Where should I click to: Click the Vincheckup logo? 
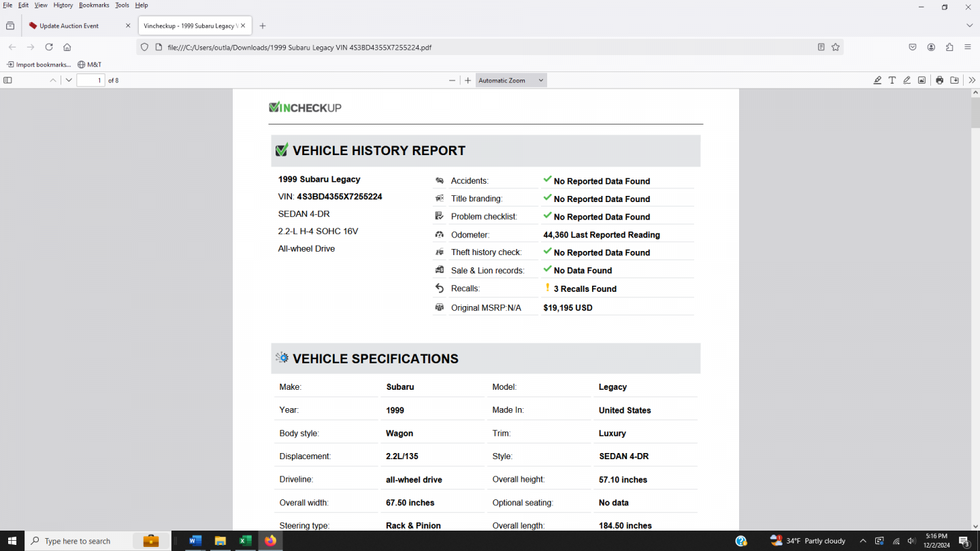pos(305,107)
